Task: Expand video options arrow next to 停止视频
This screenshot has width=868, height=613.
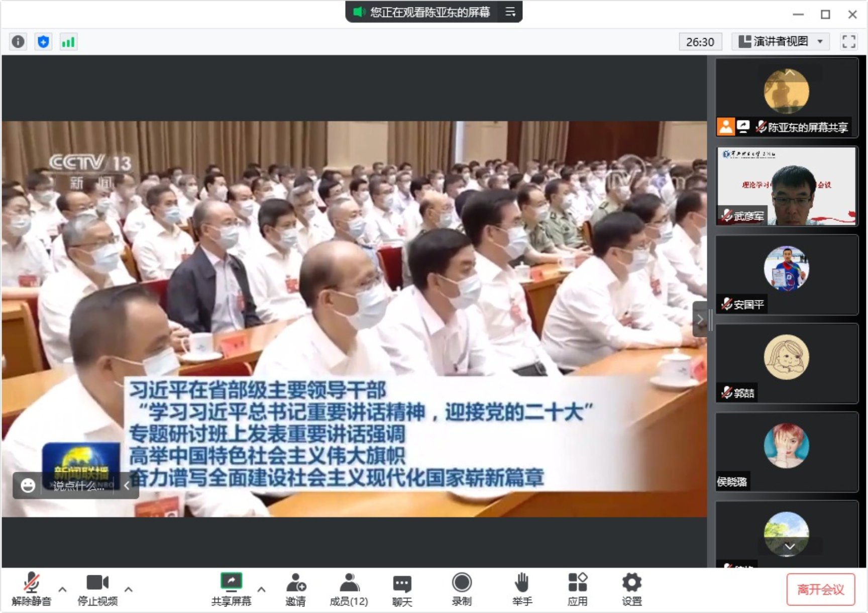Action: [129, 589]
